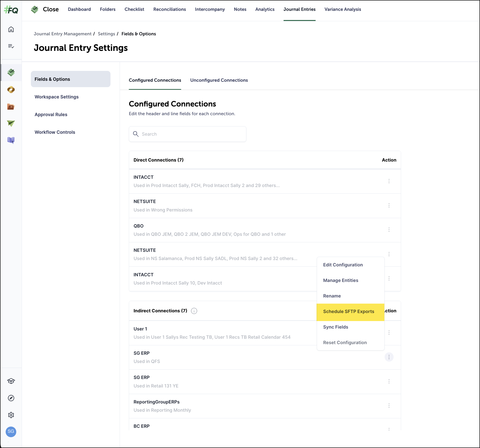
Task: Click the Settings breadcrumb link
Action: coord(106,34)
